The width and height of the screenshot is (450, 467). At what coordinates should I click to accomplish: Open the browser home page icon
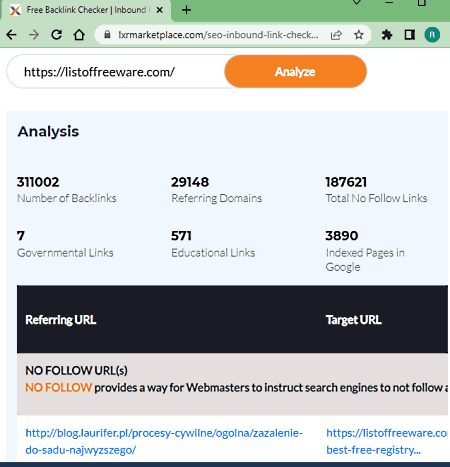point(79,35)
